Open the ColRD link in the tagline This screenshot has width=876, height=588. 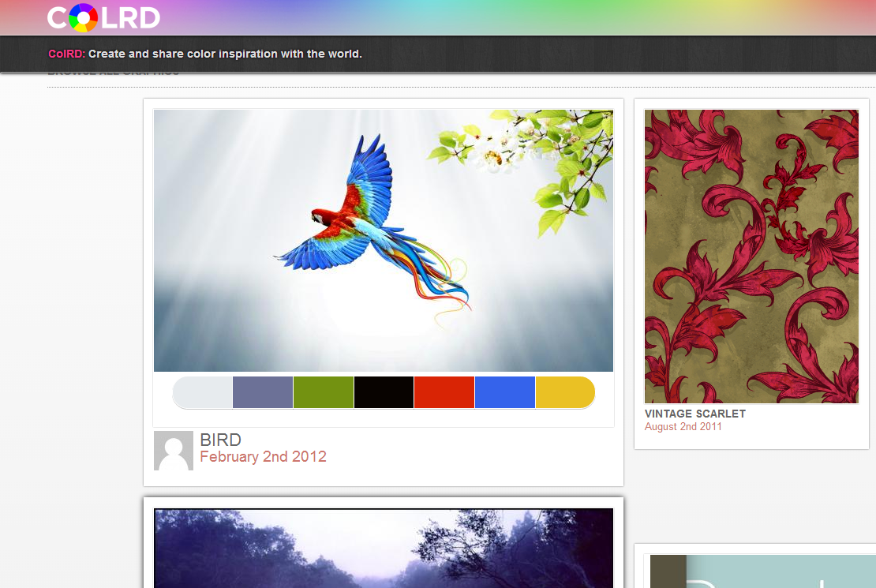point(66,54)
